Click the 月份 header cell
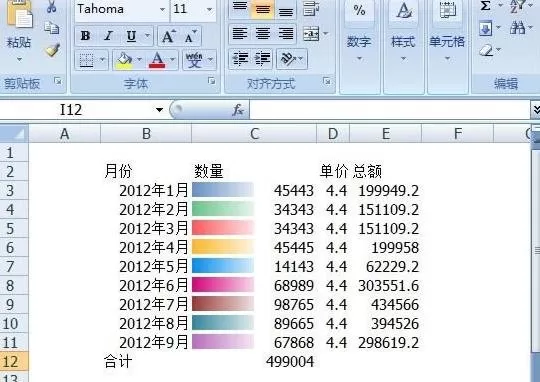The image size is (540, 382). (x=146, y=171)
